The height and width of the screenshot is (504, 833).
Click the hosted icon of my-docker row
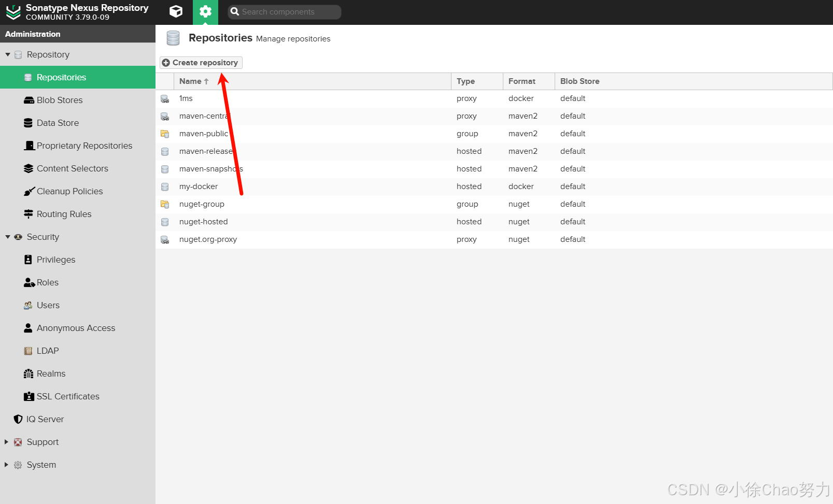[165, 186]
